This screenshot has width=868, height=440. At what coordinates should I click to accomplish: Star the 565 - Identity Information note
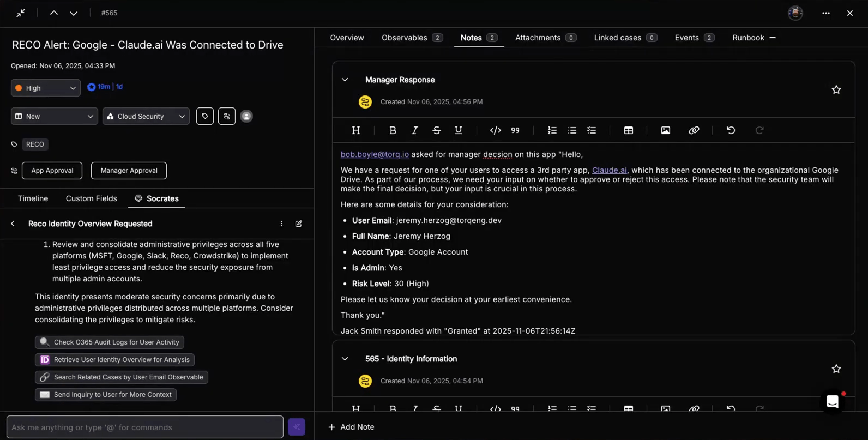pyautogui.click(x=836, y=369)
